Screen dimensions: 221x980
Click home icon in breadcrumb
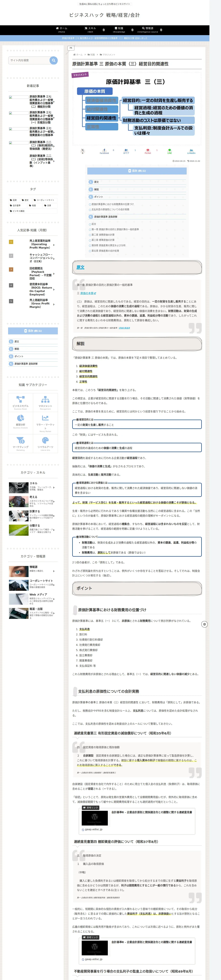(x=74, y=54)
